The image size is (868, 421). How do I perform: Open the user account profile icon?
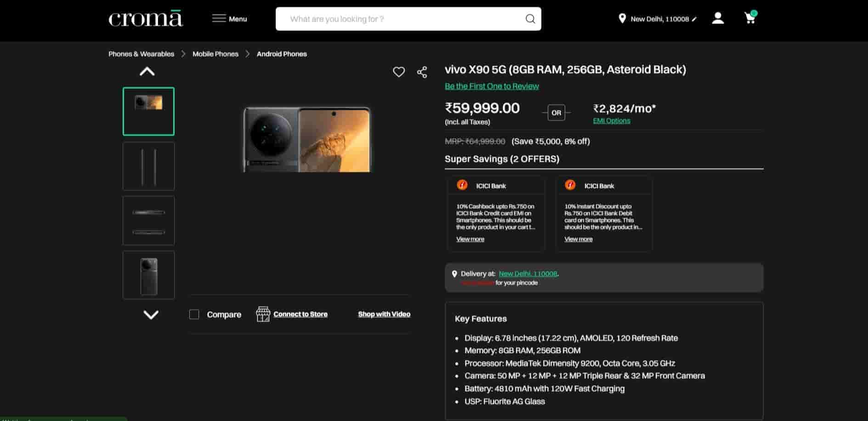(x=718, y=18)
